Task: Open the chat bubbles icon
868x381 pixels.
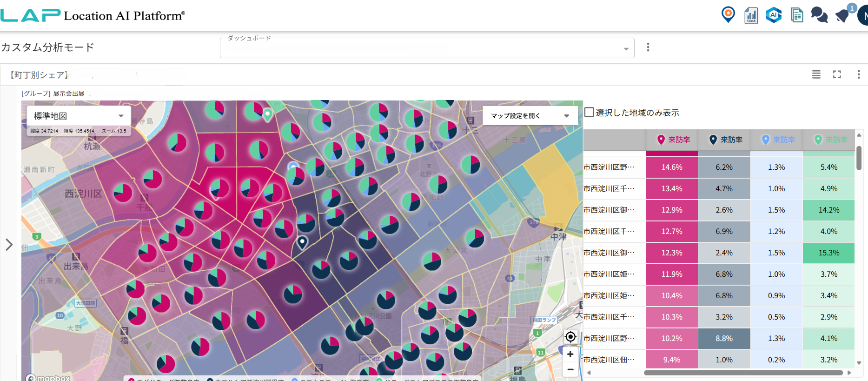Action: (819, 15)
